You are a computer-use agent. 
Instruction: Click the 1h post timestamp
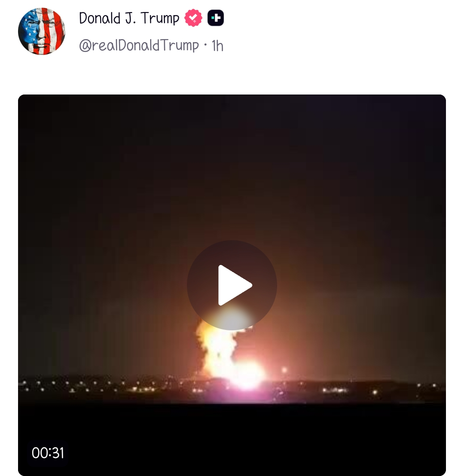pyautogui.click(x=217, y=46)
